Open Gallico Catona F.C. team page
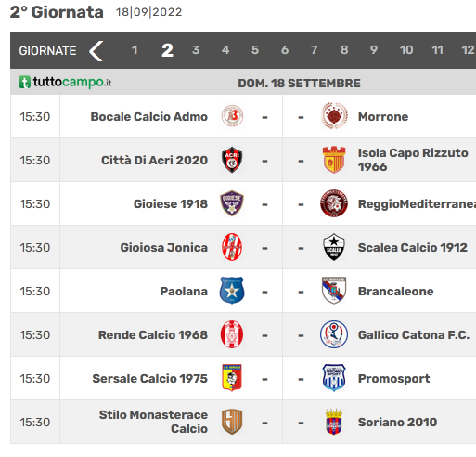Screen dimensions: 476x457 (x=414, y=334)
